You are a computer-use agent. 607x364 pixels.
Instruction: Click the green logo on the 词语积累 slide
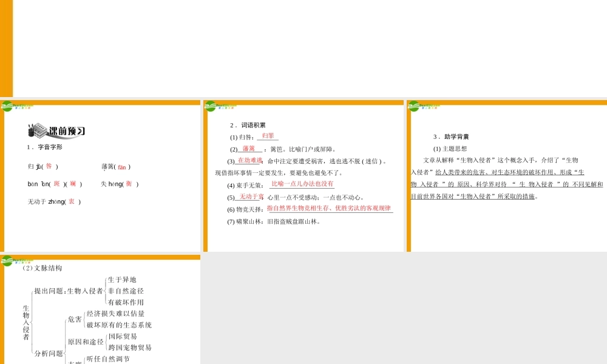210,106
